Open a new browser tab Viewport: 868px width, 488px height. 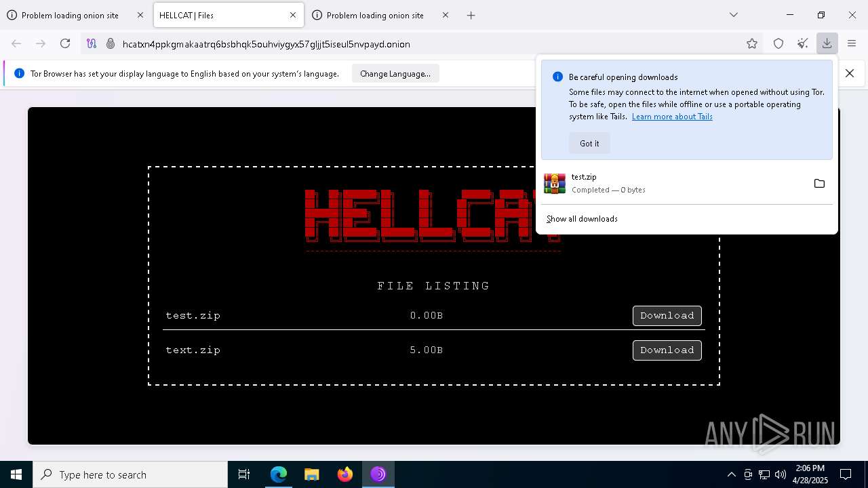point(471,15)
